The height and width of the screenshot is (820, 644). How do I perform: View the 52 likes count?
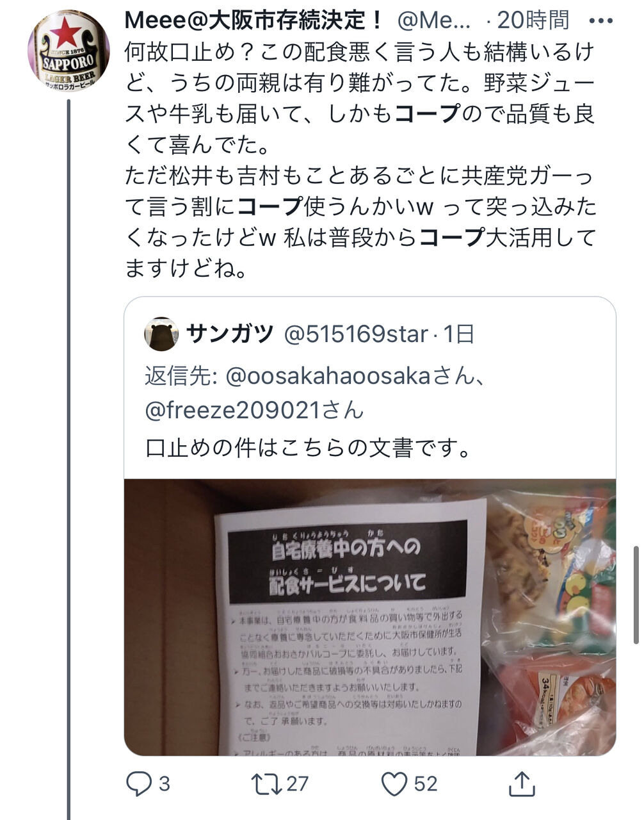[x=426, y=783]
